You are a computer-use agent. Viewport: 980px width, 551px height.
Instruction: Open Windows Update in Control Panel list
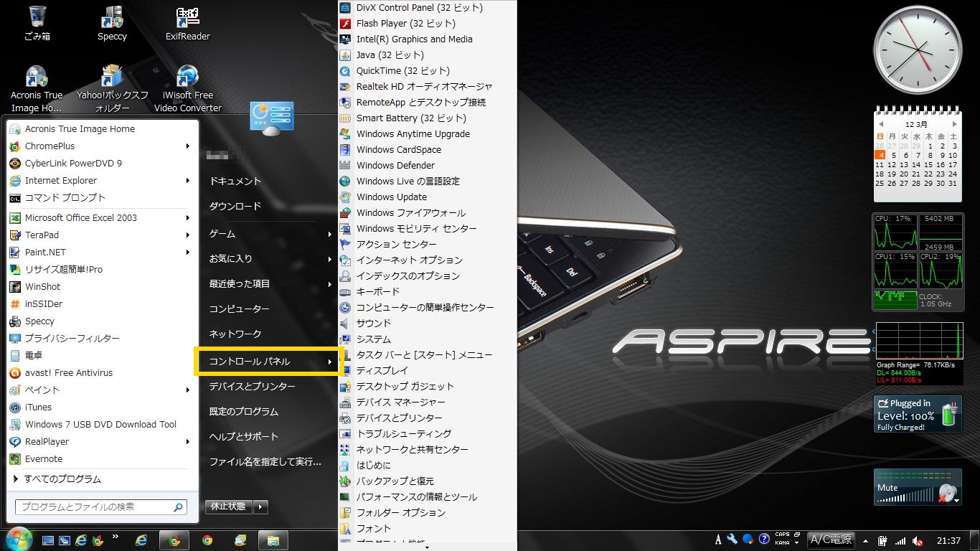tap(427, 197)
